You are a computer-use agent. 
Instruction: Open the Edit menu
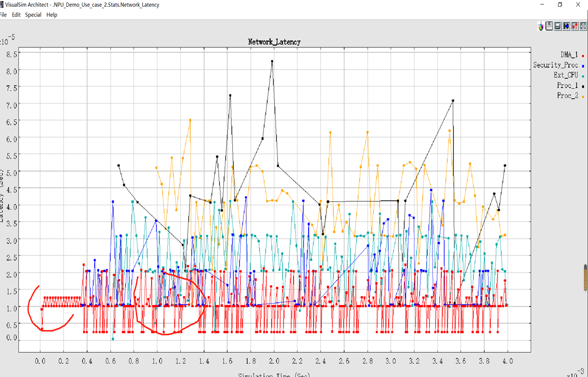[16, 15]
